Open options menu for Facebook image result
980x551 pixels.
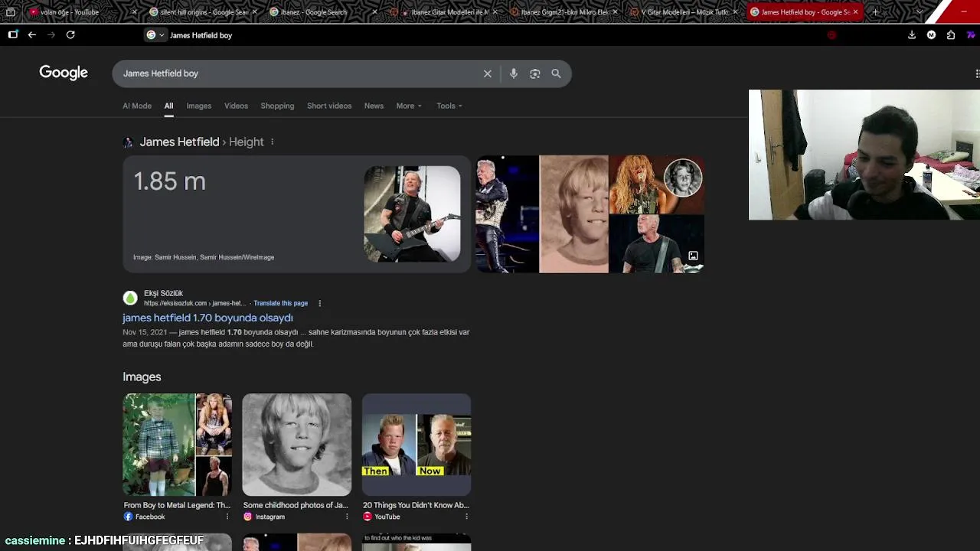[227, 517]
